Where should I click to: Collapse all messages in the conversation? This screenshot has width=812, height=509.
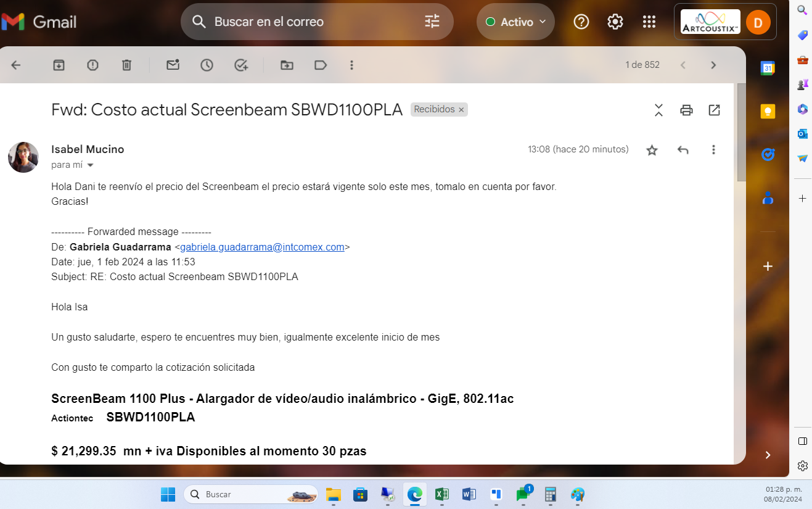click(658, 110)
